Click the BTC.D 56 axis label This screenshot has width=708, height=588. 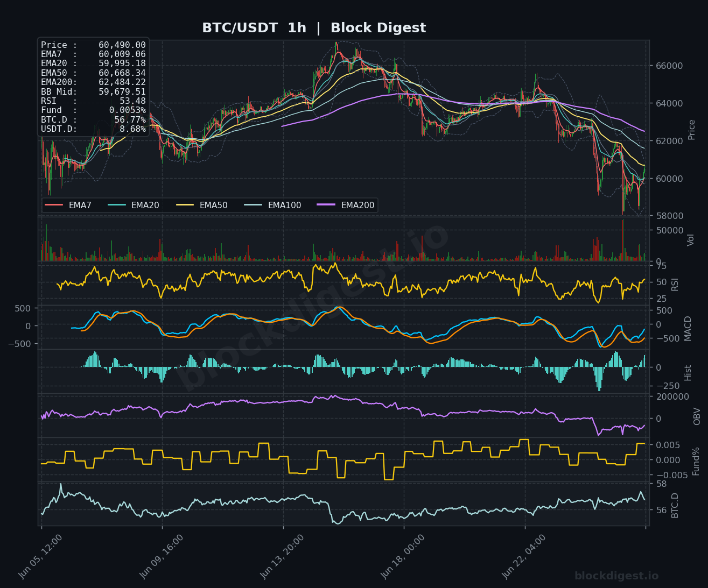point(661,510)
